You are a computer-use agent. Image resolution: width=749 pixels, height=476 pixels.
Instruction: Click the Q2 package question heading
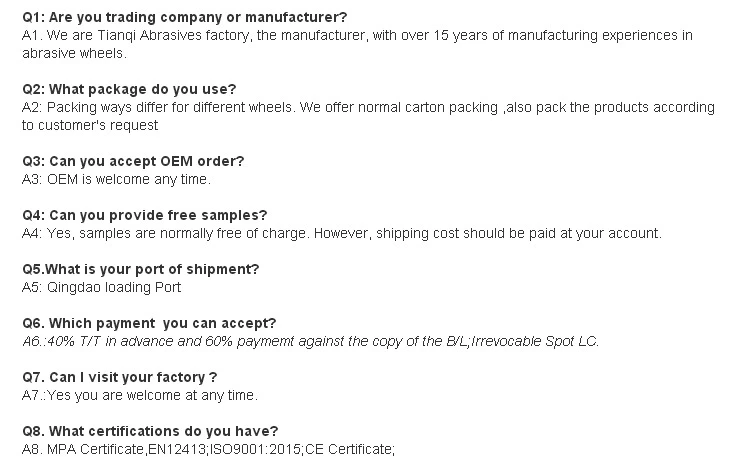click(129, 89)
